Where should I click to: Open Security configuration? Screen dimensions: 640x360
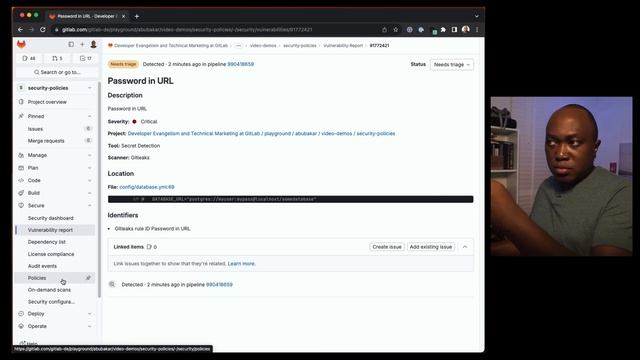[51, 302]
